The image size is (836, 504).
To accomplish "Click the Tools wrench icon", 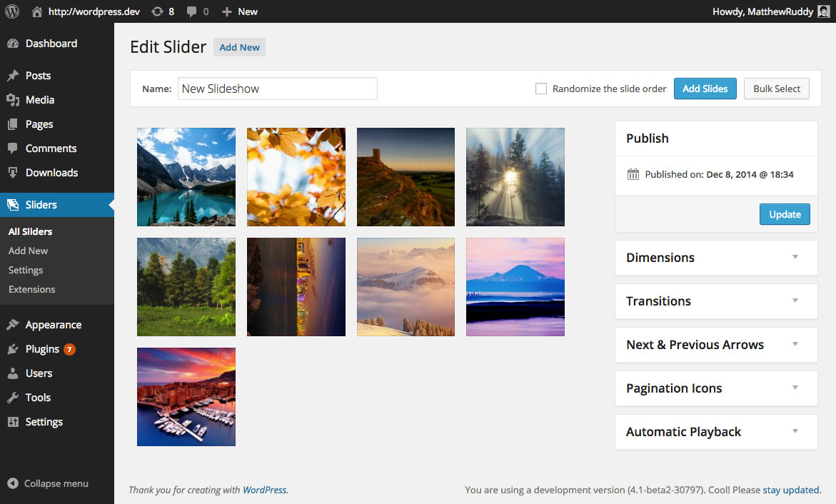I will click(13, 398).
